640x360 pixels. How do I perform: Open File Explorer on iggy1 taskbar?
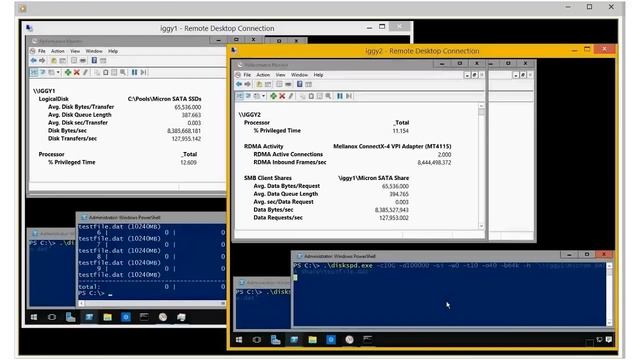[x=107, y=317]
